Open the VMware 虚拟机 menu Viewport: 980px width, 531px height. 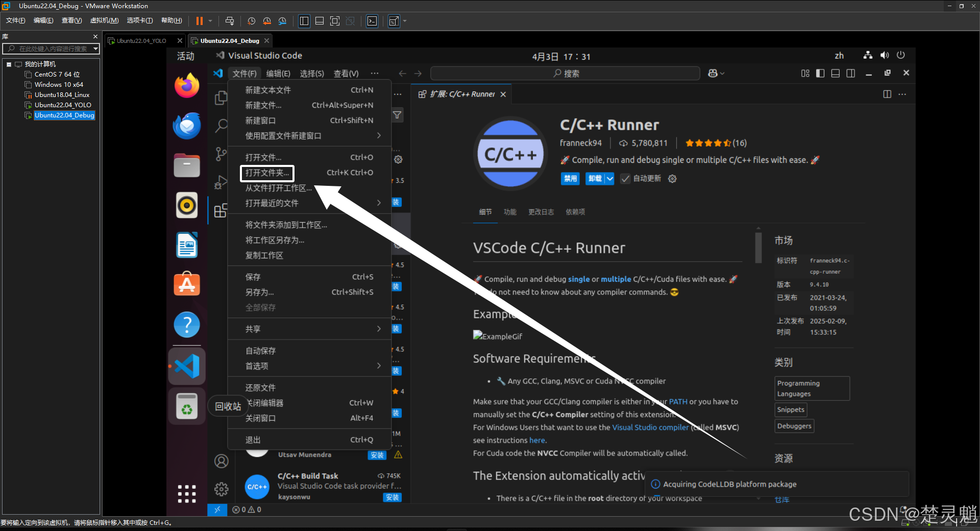coord(104,20)
